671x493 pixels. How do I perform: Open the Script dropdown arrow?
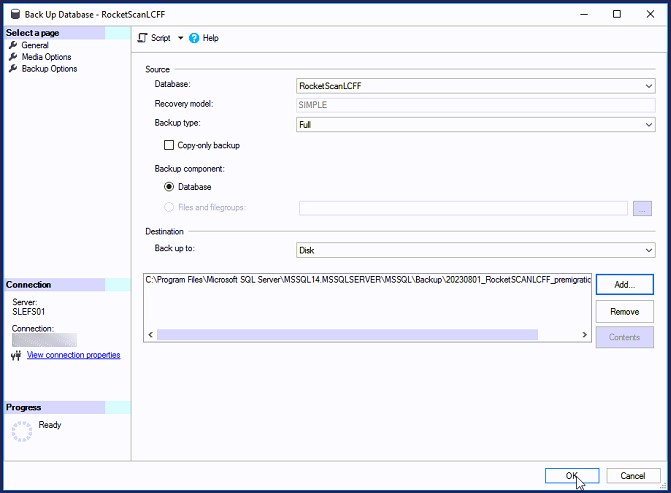point(181,38)
